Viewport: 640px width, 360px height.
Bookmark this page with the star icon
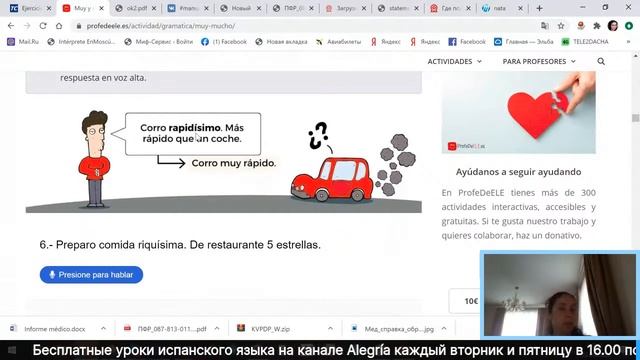tap(561, 26)
